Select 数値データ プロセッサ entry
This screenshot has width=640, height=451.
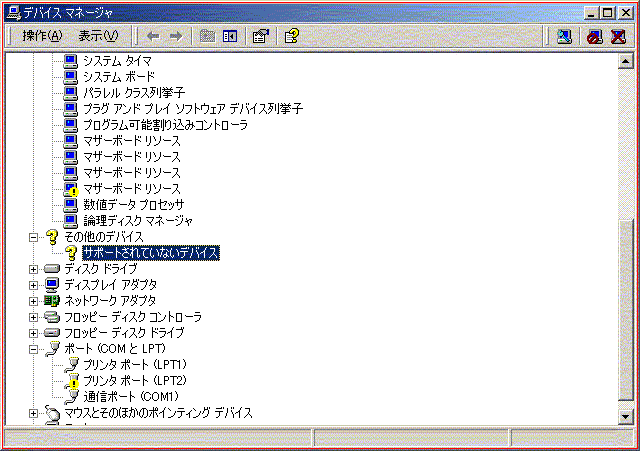[134, 205]
